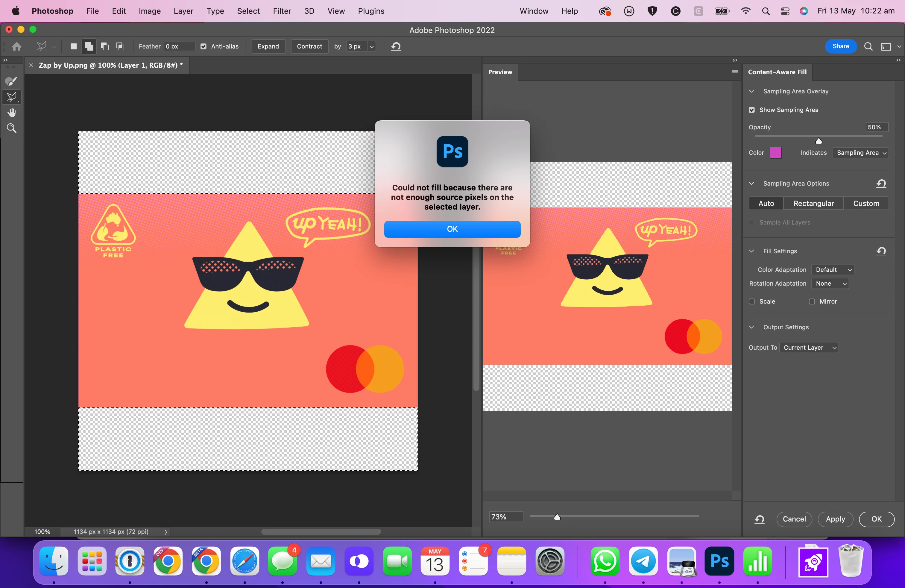Click OK in the error dialog
The image size is (905, 588).
pos(452,229)
